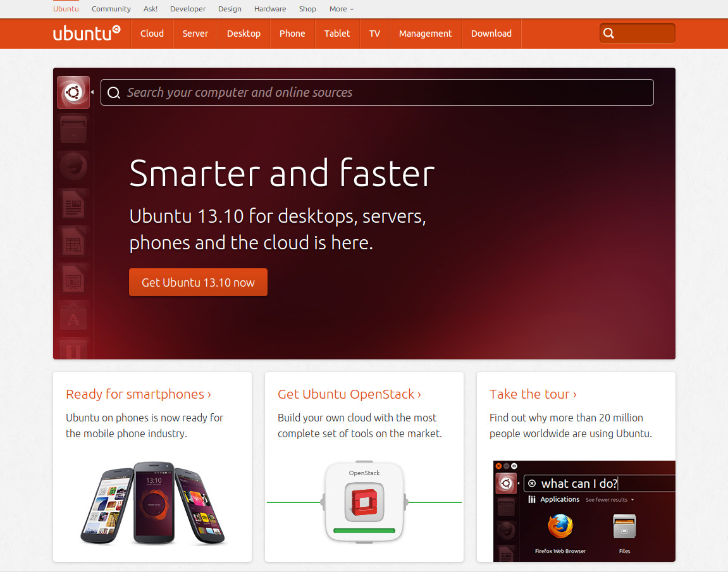Screen dimensions: 728x572
Task: Click the green progress bar under OpenStack
Action: coord(364,530)
